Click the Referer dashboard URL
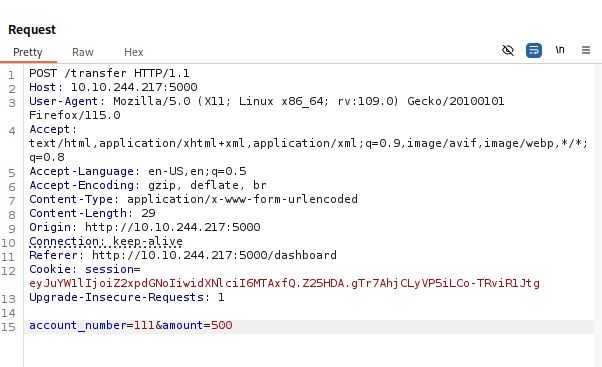The height and width of the screenshot is (367, 602). click(x=214, y=255)
